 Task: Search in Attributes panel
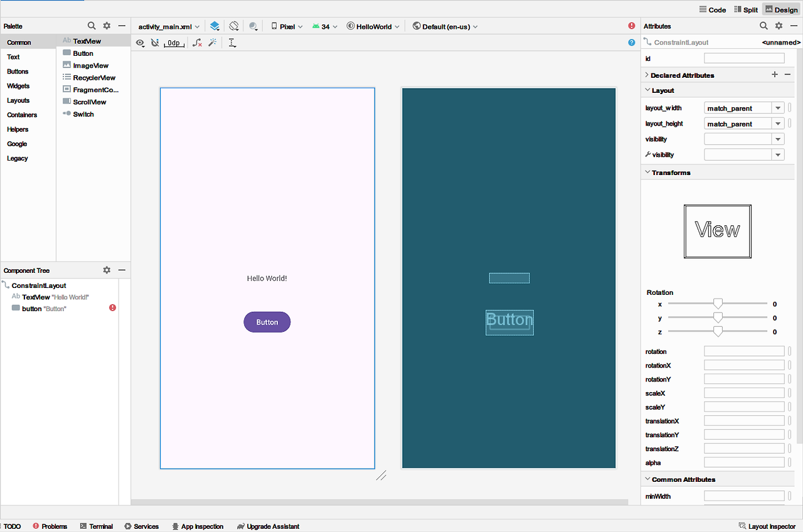tap(763, 26)
